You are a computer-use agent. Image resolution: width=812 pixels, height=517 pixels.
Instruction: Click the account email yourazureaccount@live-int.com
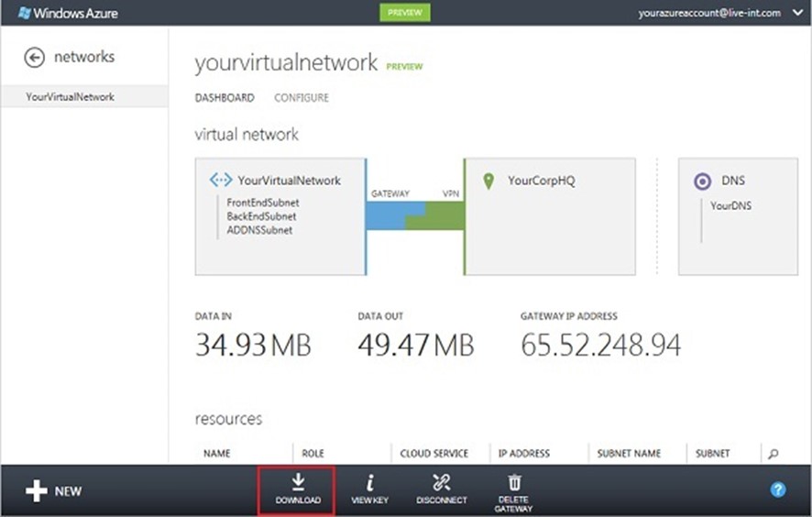(709, 13)
